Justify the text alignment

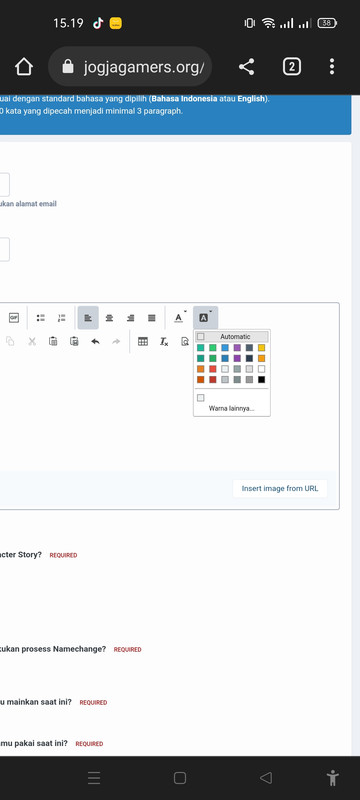coord(151,318)
